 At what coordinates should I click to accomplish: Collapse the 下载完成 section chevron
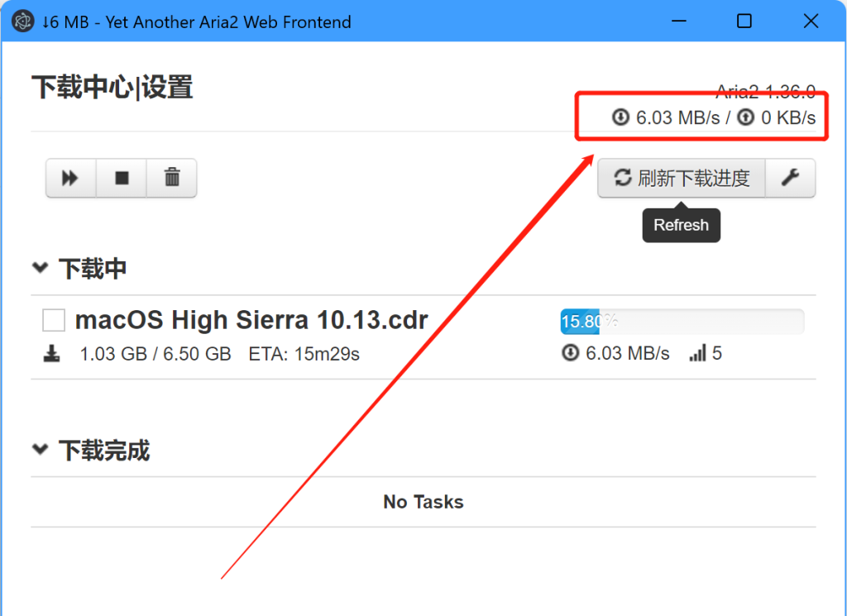tap(41, 449)
